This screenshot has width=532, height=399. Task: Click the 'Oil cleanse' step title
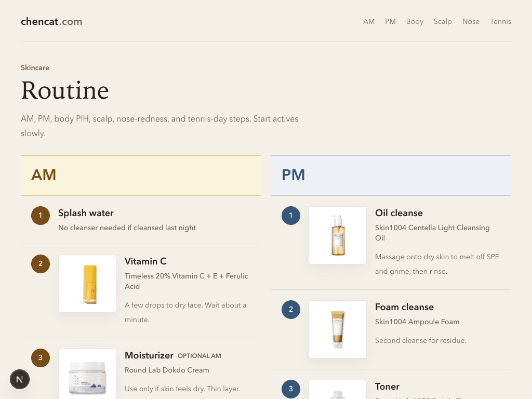(398, 213)
